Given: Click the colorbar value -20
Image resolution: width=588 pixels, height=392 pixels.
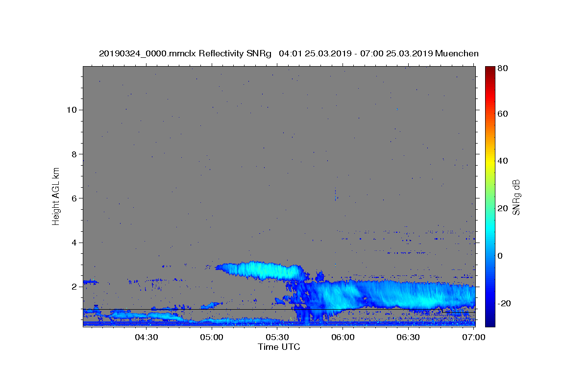Looking at the screenshot, I should [x=505, y=303].
